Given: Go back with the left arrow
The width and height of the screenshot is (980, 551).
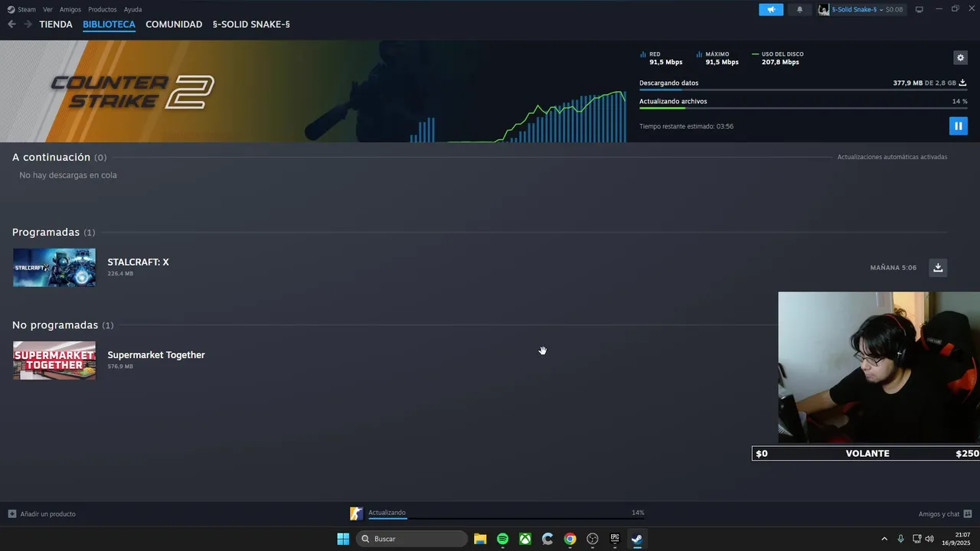Looking at the screenshot, I should coord(11,24).
